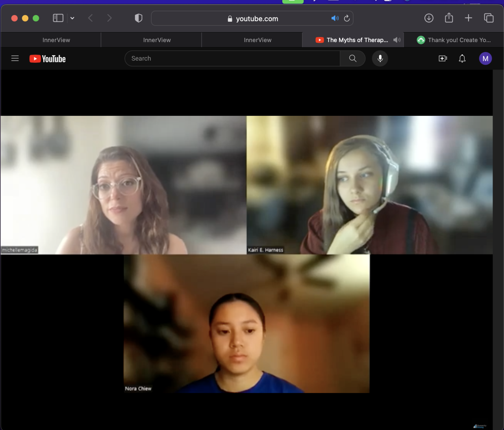Reload the page with the refresh icon
The width and height of the screenshot is (504, 430).
click(347, 18)
